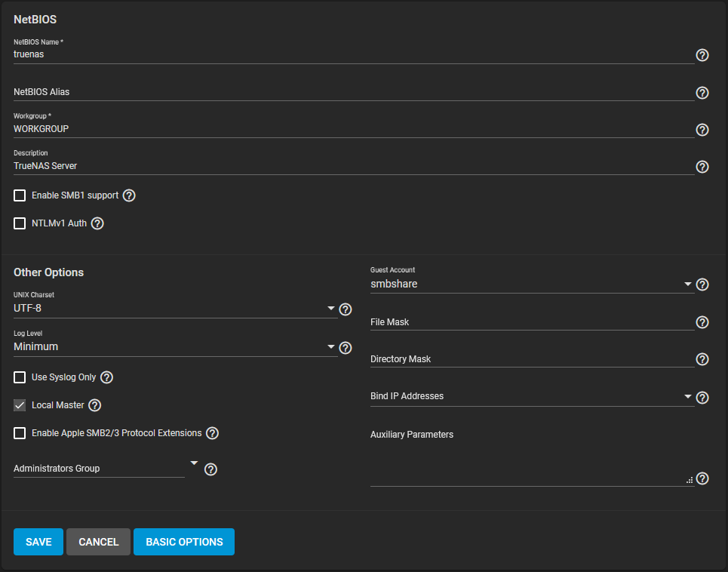
Task: Click help icon for Local Master
Action: [x=95, y=405]
